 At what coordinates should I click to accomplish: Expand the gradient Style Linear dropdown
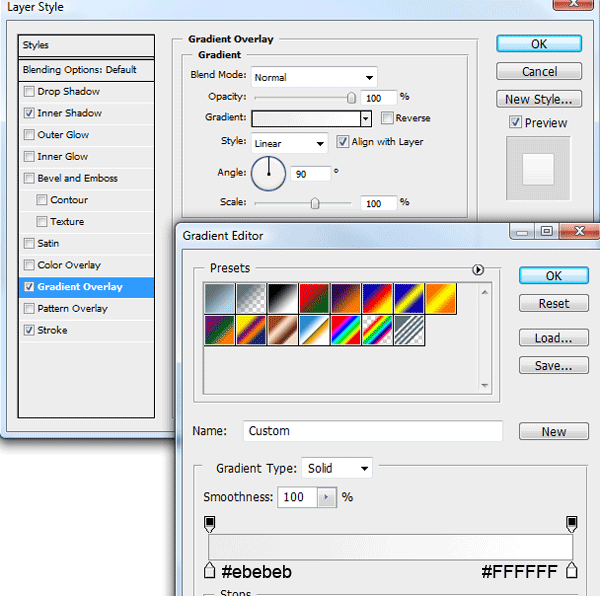(289, 143)
